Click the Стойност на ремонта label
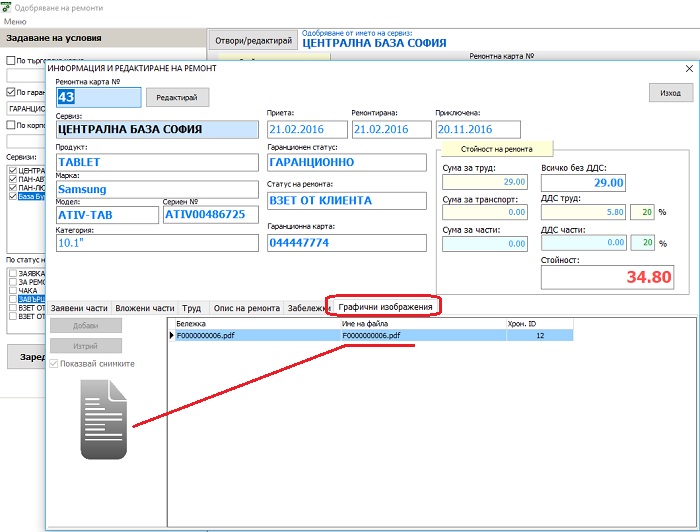 (x=496, y=149)
